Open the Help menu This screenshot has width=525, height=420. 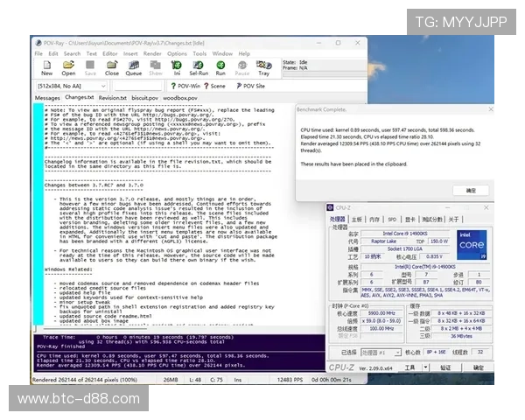pos(244,53)
